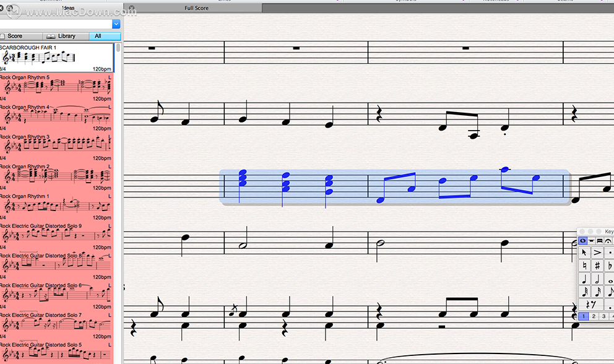614x364 pixels.
Task: Select voice 1 on the Keypad
Action: (x=584, y=316)
